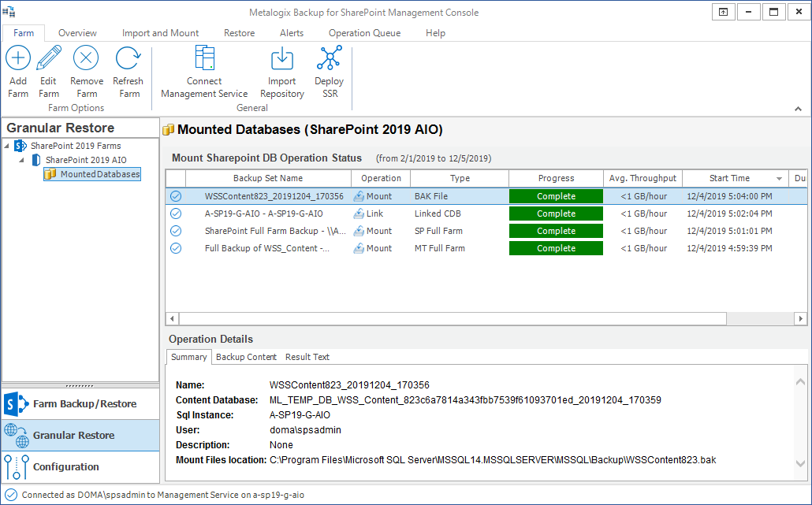Sort by the Progress column header

coord(556,178)
